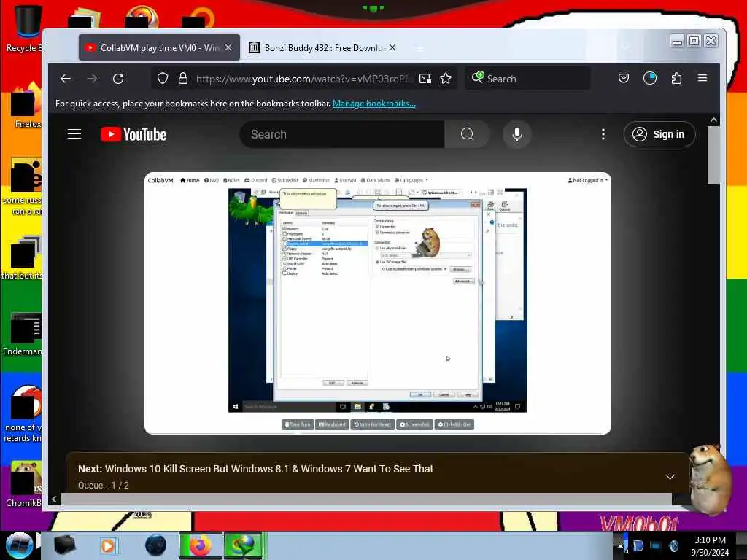This screenshot has width=747, height=560.
Task: Click the YouTube URL address bar
Action: coord(304,79)
